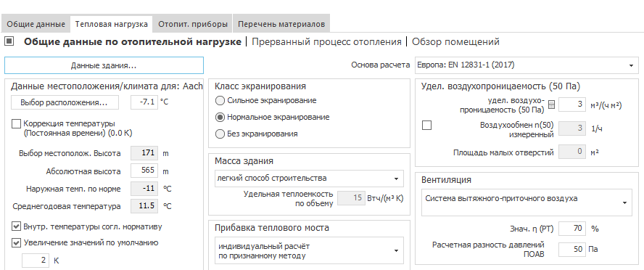The height and width of the screenshot is (270, 644).
Task: Switch to the Общие данные tab
Action: tap(36, 24)
